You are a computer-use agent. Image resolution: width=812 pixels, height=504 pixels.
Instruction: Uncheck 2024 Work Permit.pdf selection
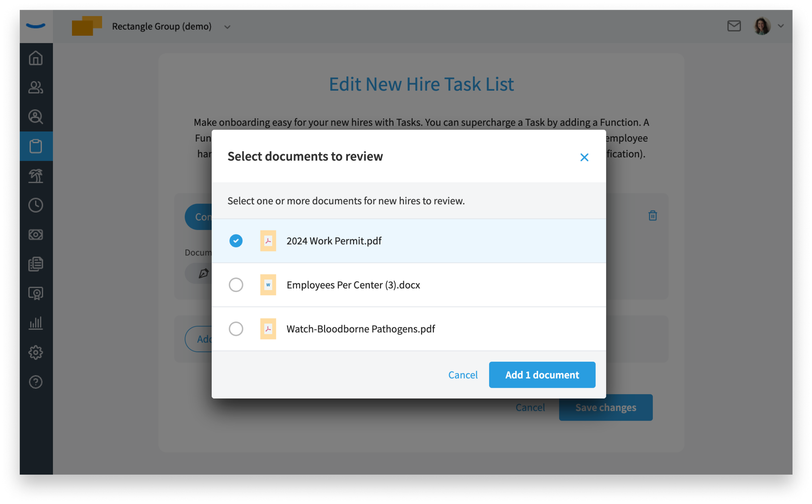(x=236, y=241)
